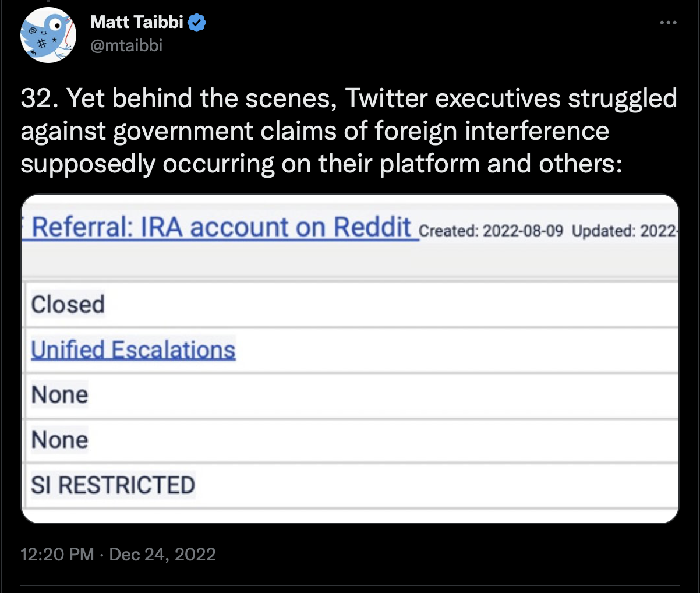Screen dimensions: 700x593
Task: Click the Unified Escalations link
Action: click(133, 350)
